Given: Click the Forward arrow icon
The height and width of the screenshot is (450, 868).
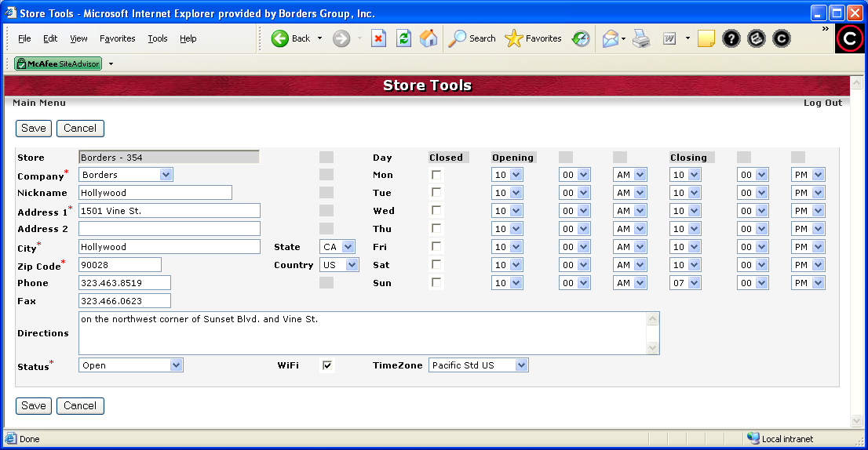Looking at the screenshot, I should coord(341,38).
